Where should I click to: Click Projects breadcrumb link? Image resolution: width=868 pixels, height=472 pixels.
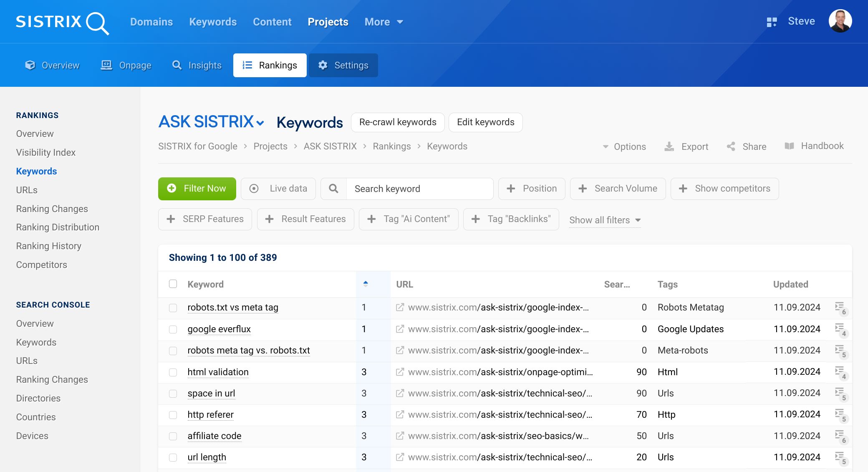[270, 146]
